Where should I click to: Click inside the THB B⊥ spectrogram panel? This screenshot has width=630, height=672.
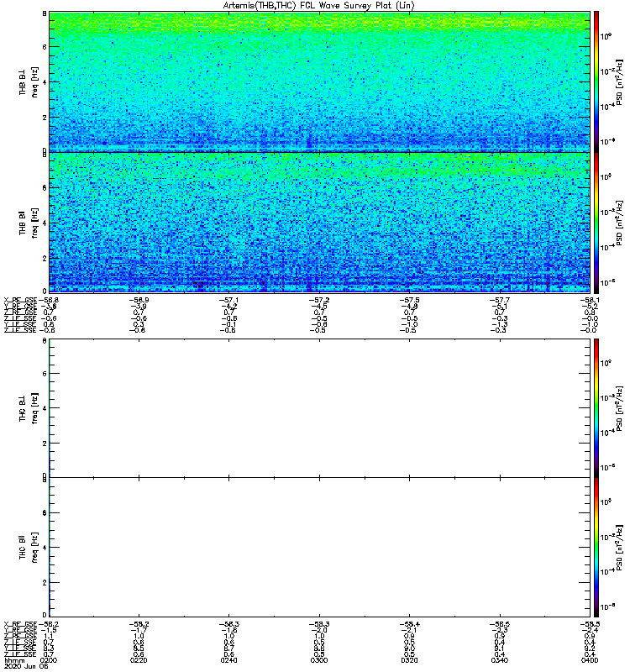coord(319,81)
